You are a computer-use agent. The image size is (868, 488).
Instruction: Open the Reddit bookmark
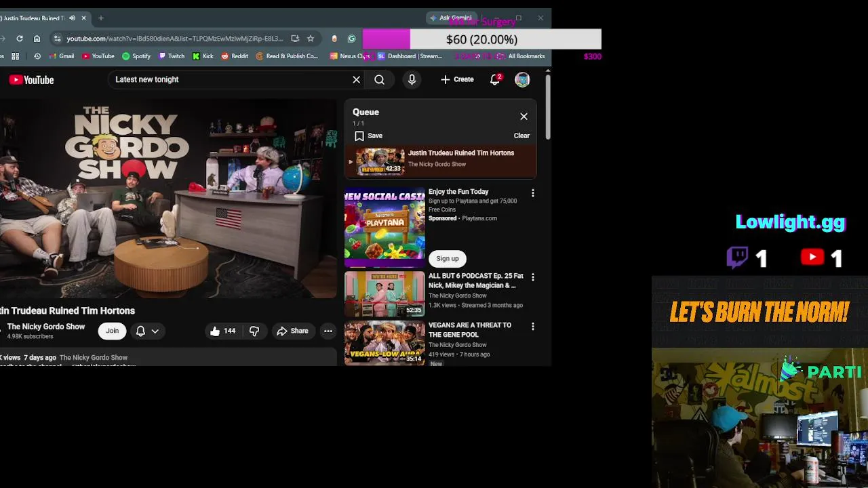[235, 56]
